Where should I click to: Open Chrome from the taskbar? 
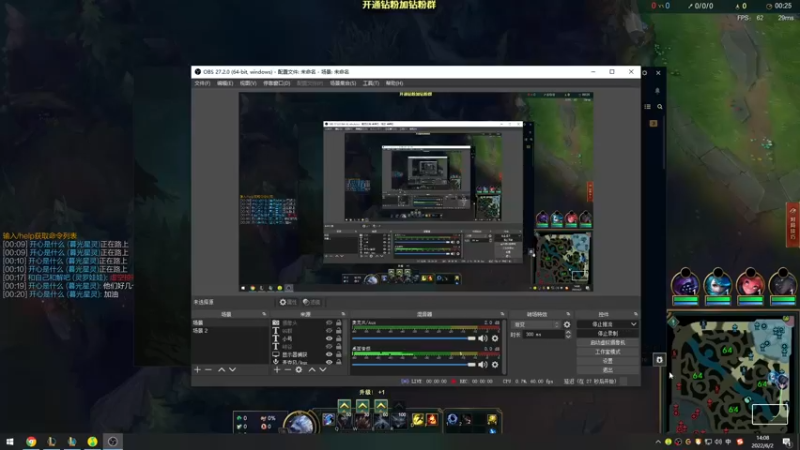(x=31, y=441)
